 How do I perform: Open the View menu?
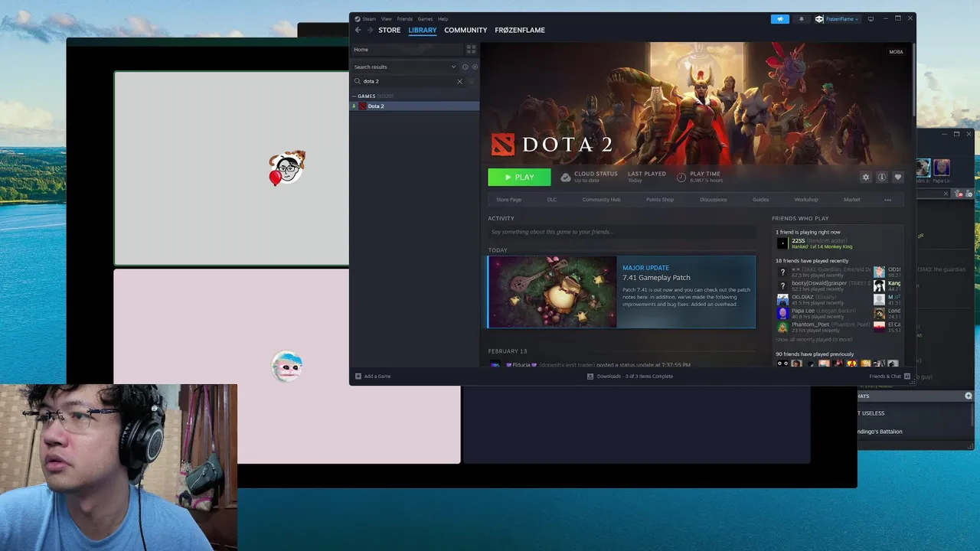[387, 19]
